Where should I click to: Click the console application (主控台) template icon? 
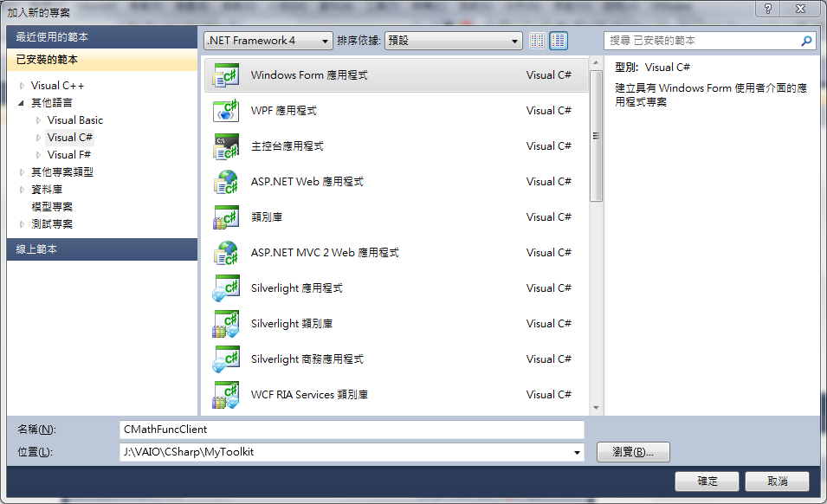click(x=226, y=146)
